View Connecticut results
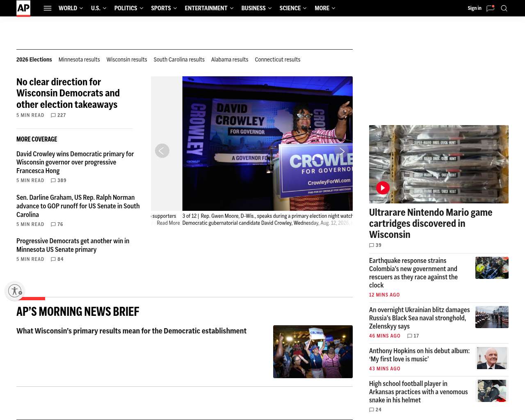Screen dimensions: 525x420 click(278, 59)
